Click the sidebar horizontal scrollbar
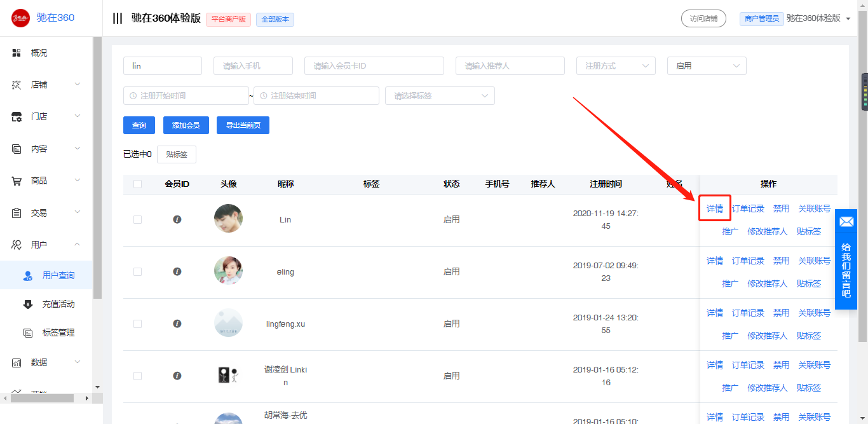The image size is (868, 424). (42, 398)
